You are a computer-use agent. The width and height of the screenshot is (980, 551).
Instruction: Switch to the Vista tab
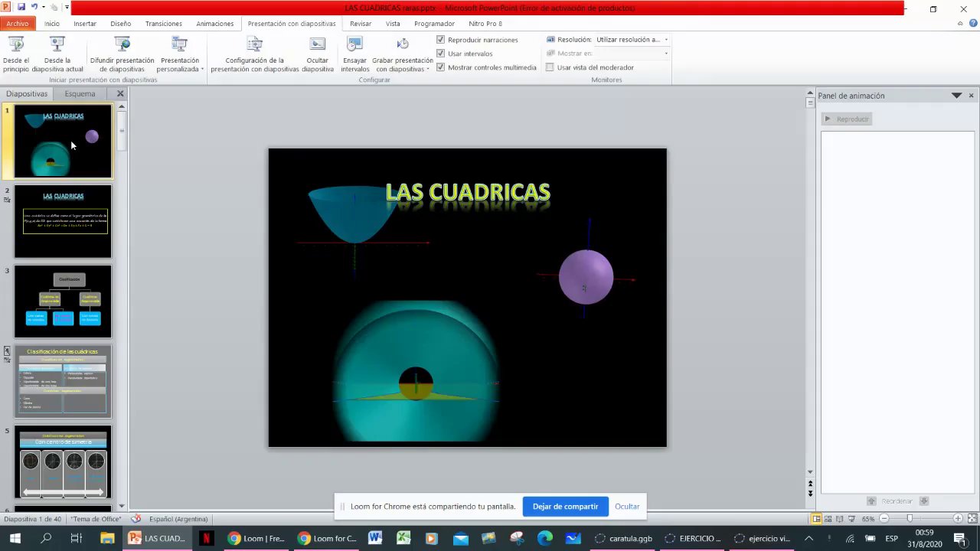[393, 24]
